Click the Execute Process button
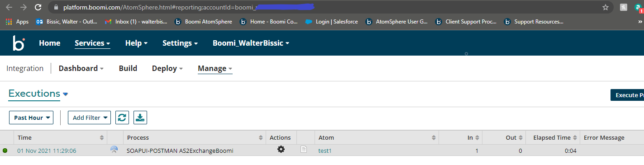The height and width of the screenshot is (165, 644). [x=627, y=95]
